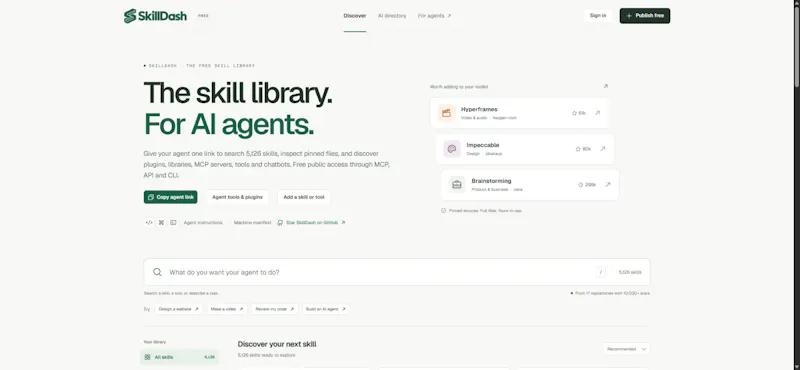
Task: Click the arrow icon on Impeccable card
Action: 603,149
